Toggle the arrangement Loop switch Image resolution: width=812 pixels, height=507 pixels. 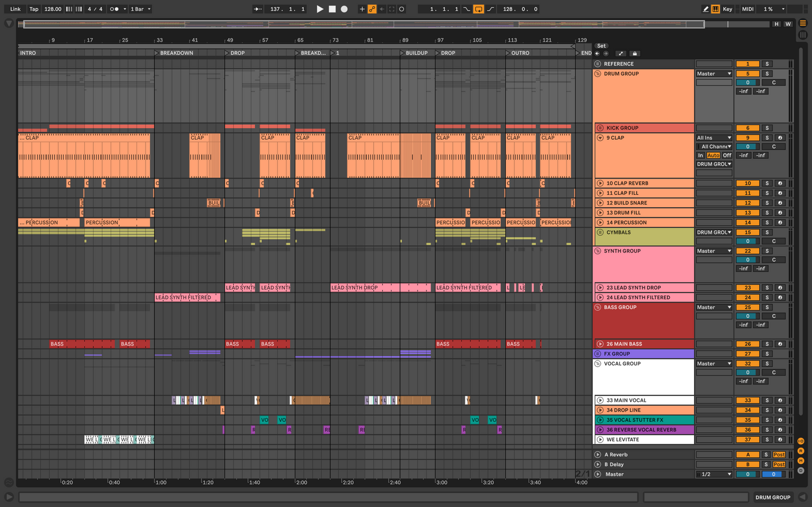tap(478, 9)
